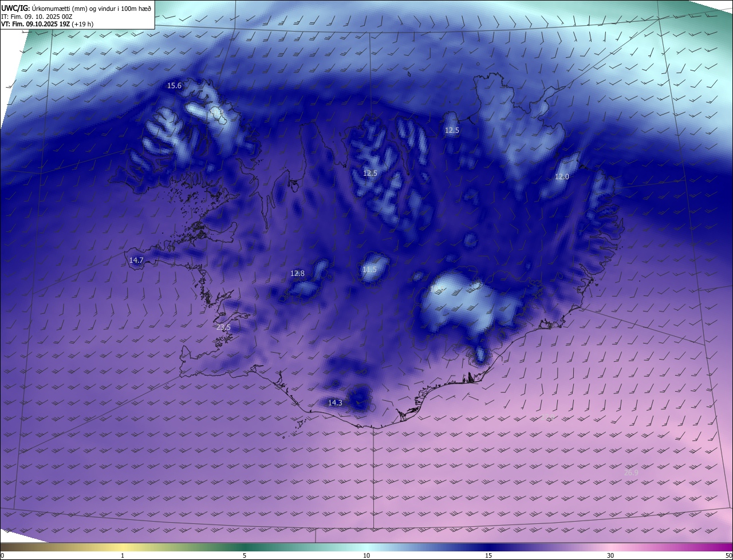Pick the 12.8 value on the map
The image size is (733, 560).
(297, 274)
